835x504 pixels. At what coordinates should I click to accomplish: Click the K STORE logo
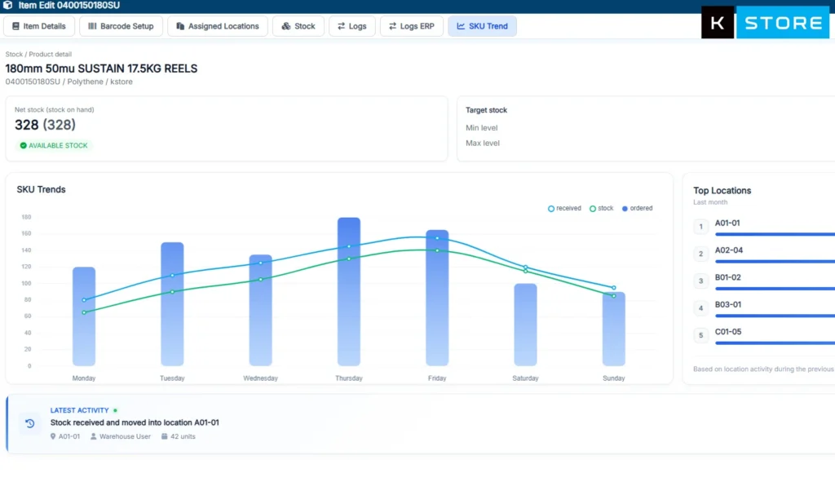coord(765,22)
